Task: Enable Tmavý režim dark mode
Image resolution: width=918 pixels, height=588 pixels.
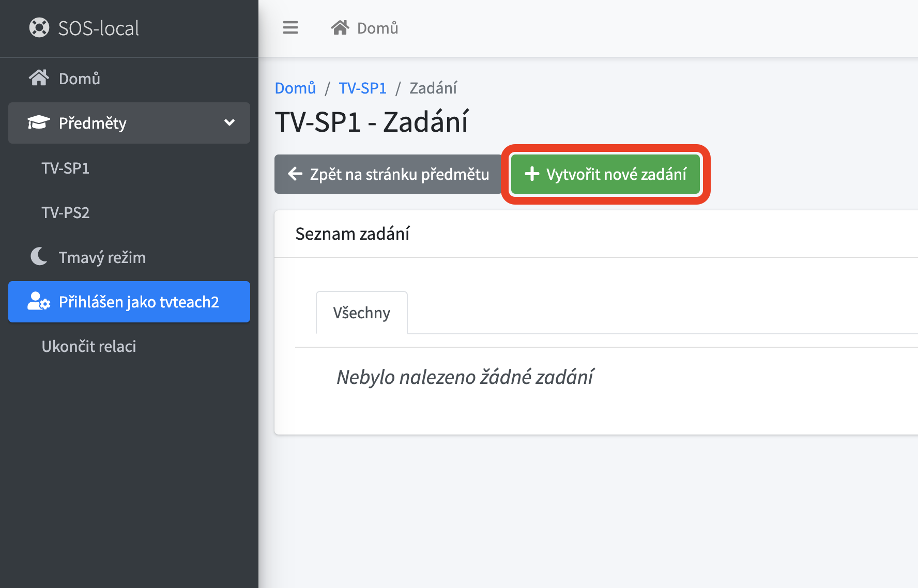Action: [102, 257]
